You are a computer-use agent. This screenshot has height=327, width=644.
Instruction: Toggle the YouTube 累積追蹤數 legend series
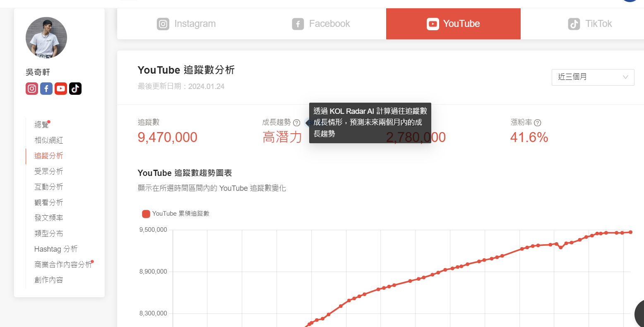[x=176, y=214]
